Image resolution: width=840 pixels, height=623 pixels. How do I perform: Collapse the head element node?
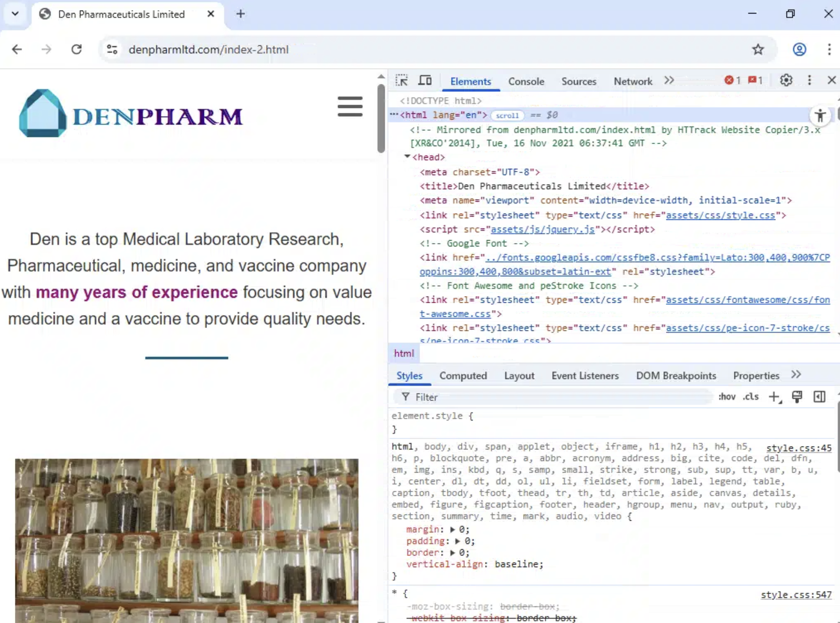click(407, 157)
